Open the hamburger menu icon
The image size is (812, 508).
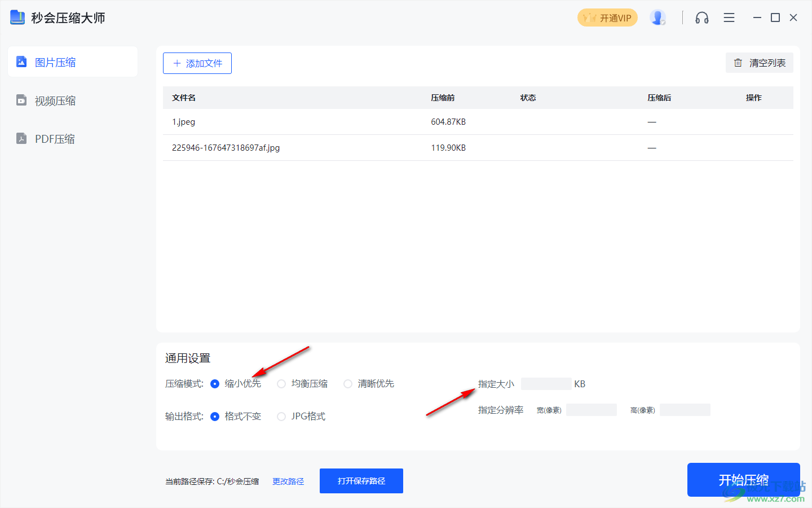pyautogui.click(x=729, y=18)
